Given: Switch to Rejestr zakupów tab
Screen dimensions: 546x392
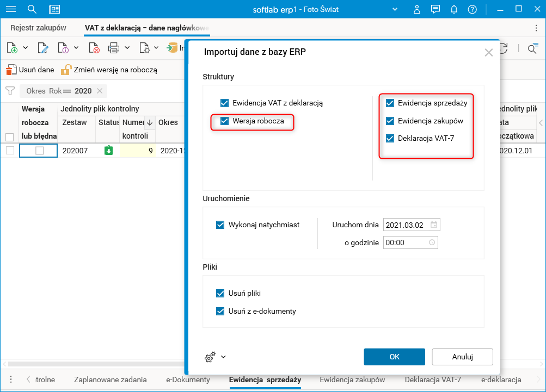Looking at the screenshot, I should pos(38,28).
